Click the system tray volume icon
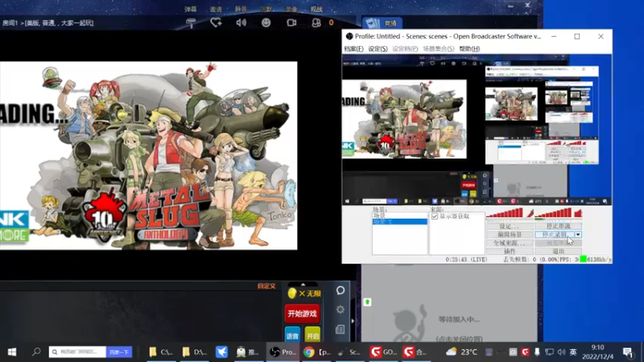644x362 pixels. pyautogui.click(x=561, y=352)
